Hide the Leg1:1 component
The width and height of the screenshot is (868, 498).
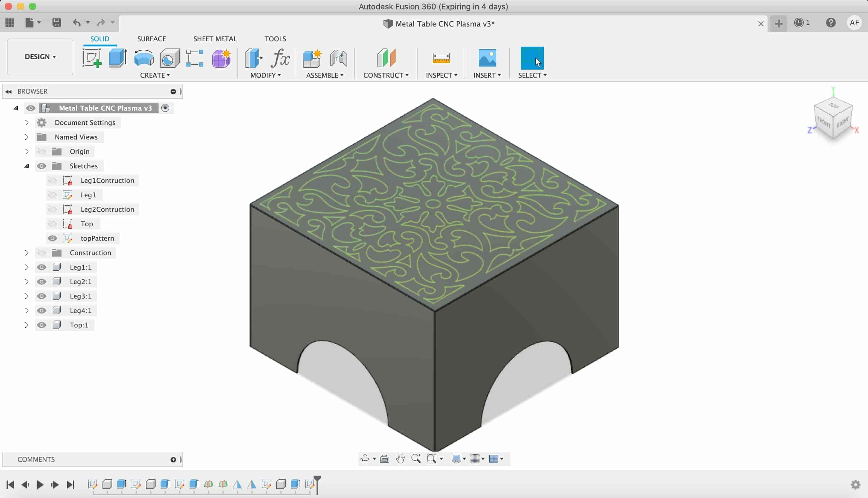coord(41,267)
